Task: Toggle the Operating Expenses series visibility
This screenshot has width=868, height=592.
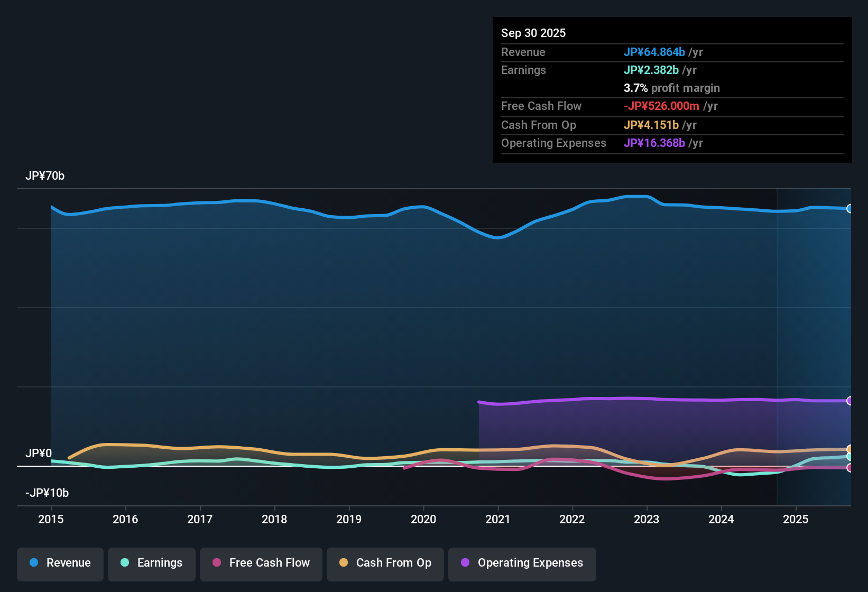Action: tap(522, 563)
